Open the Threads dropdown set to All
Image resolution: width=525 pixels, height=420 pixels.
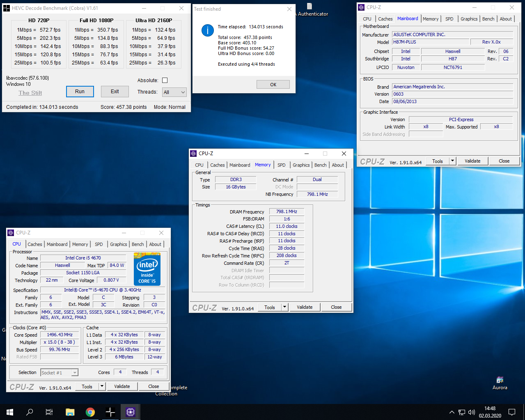tap(174, 92)
